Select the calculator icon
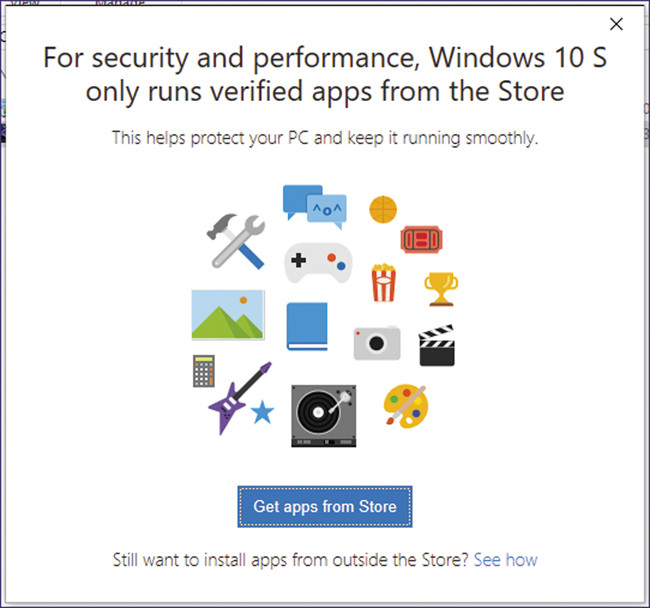The image size is (650, 608). (x=204, y=371)
